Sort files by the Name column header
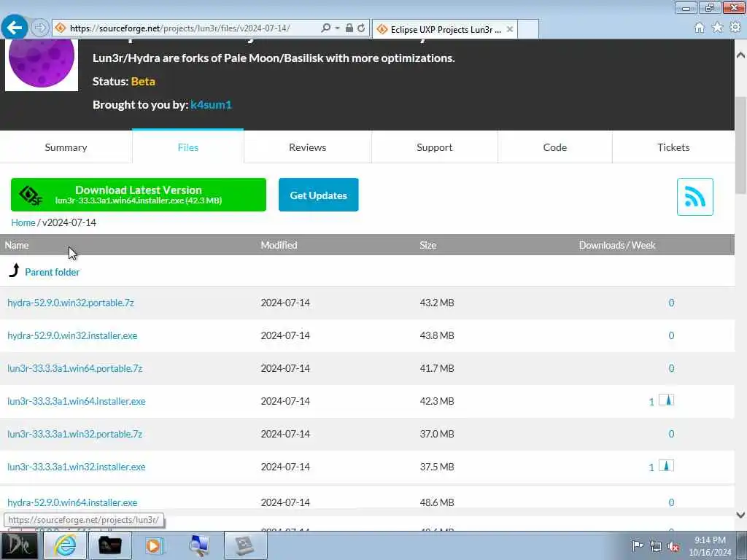 [17, 245]
